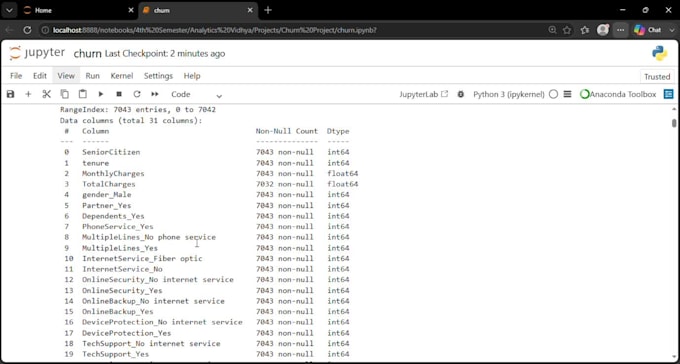Viewport: 680px width, 364px height.
Task: Click 'TechSupport_Yes' row text
Action: [115, 354]
